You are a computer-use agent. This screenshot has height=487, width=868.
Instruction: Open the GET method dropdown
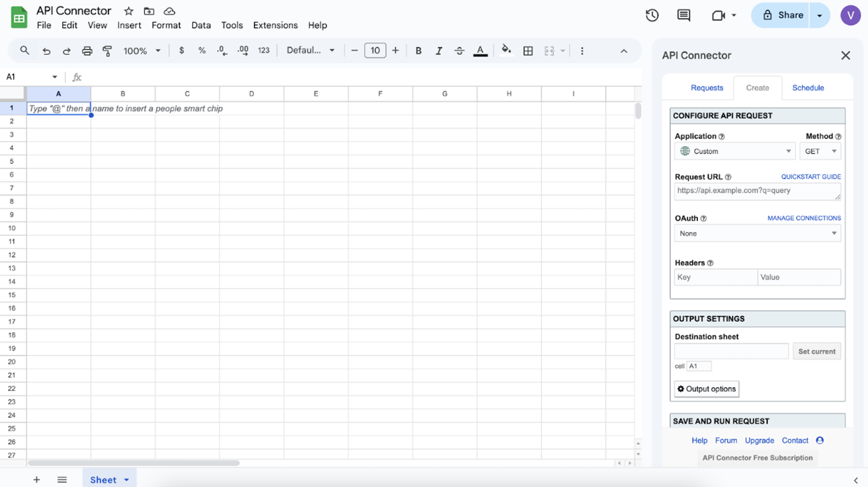[820, 151]
